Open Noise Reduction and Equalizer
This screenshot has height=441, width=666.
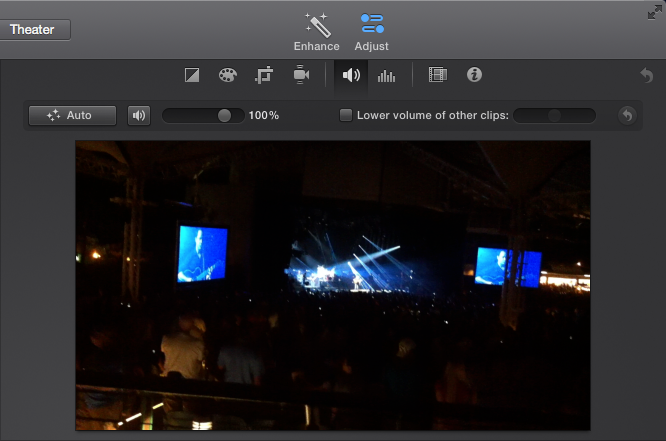pos(387,76)
